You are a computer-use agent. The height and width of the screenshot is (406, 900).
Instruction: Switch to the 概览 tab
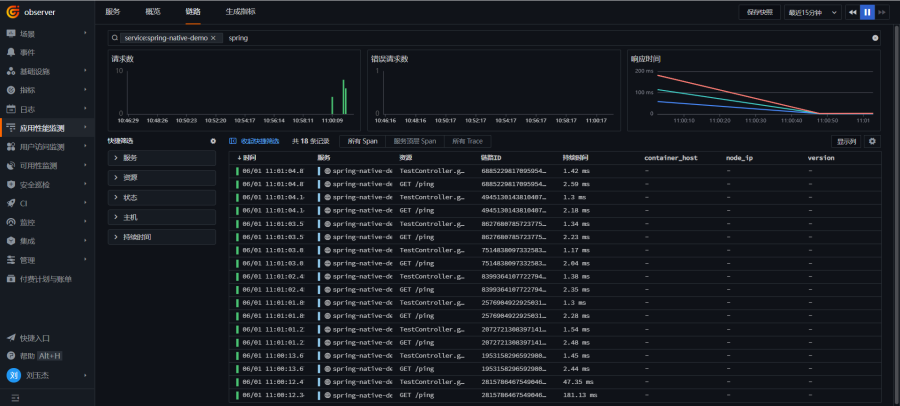click(153, 11)
